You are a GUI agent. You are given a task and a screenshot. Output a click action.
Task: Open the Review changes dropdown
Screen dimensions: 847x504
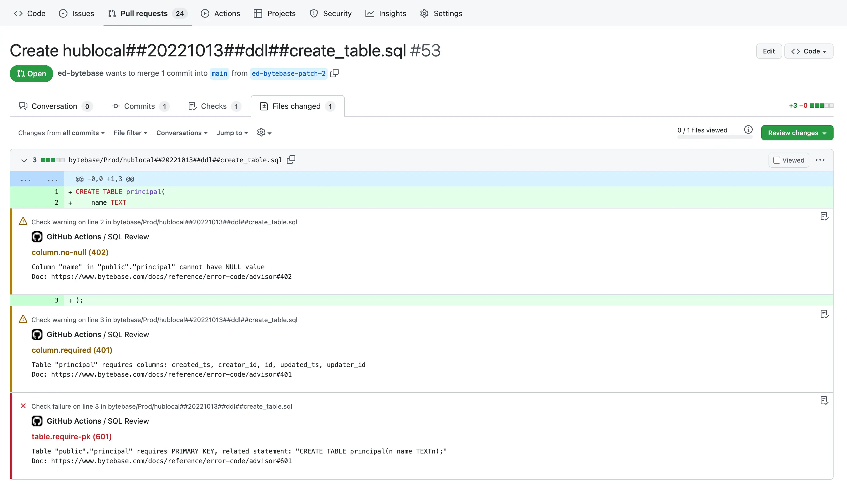pos(796,132)
